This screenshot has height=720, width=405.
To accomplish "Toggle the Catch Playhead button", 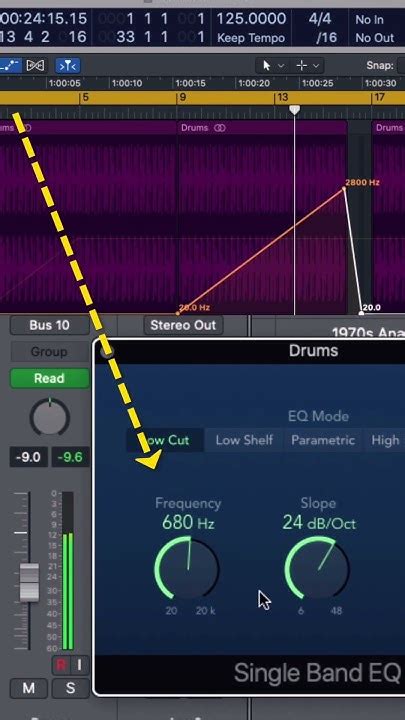I will [68, 66].
